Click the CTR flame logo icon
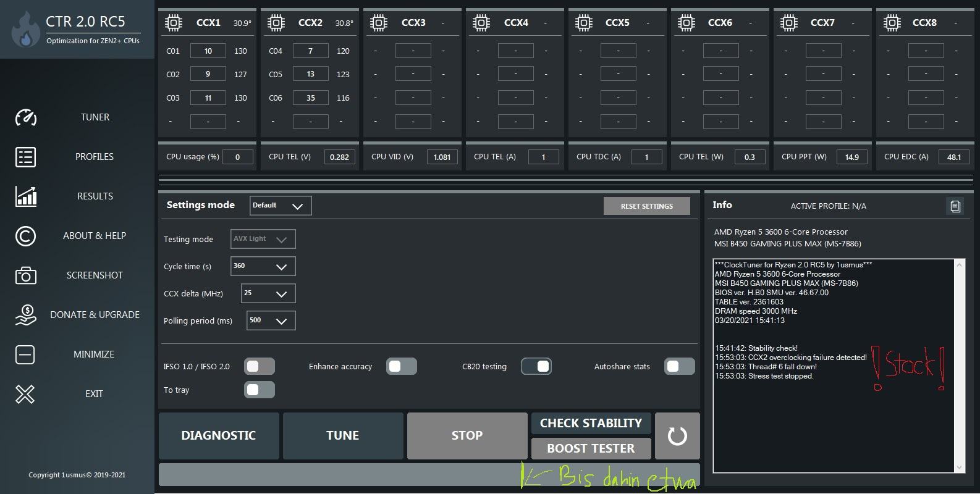980x494 pixels. [25, 30]
